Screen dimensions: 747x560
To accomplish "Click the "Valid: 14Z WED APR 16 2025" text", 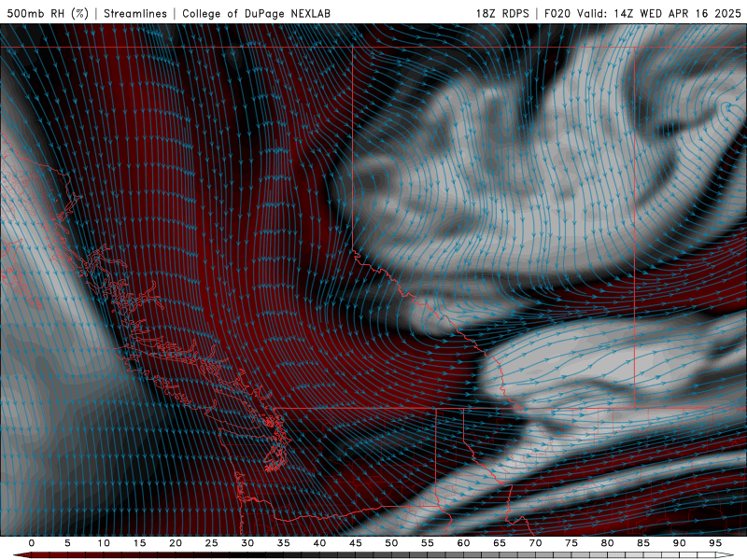I will [659, 13].
